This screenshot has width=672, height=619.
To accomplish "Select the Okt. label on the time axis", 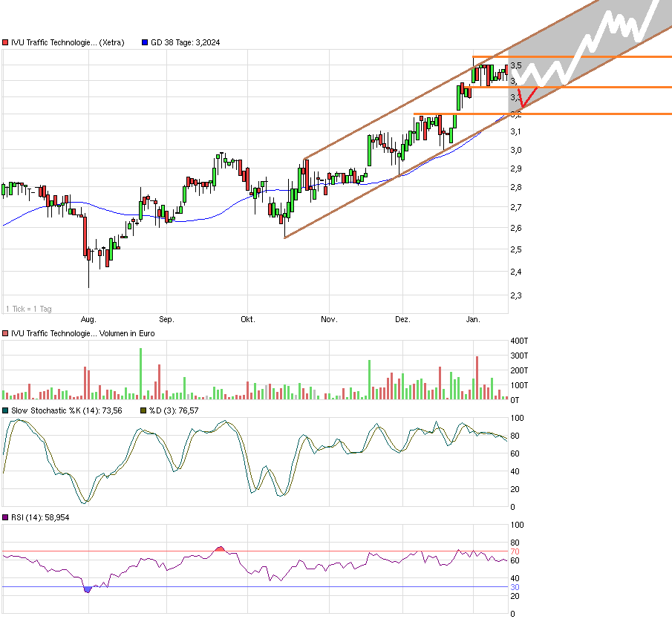I will coord(248,319).
